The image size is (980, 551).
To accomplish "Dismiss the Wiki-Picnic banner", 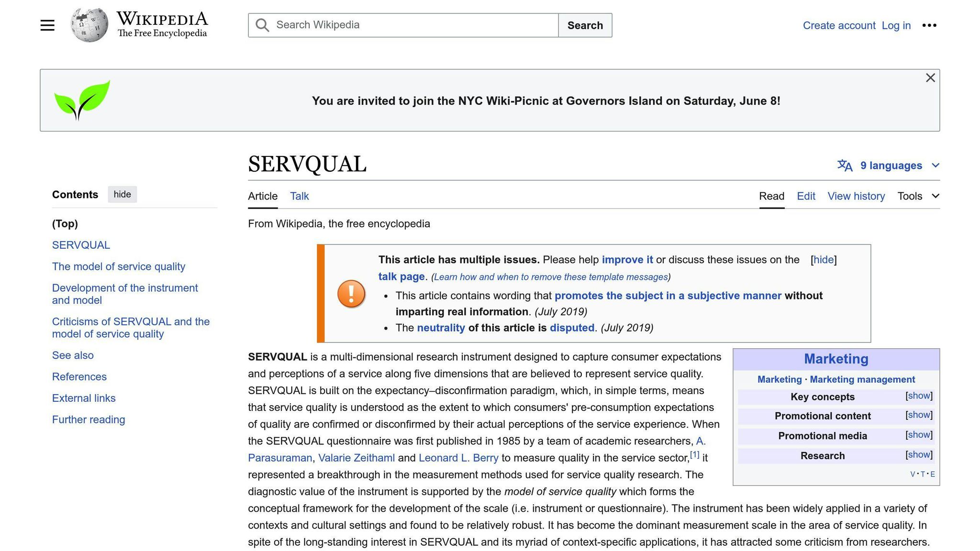I will [x=930, y=78].
